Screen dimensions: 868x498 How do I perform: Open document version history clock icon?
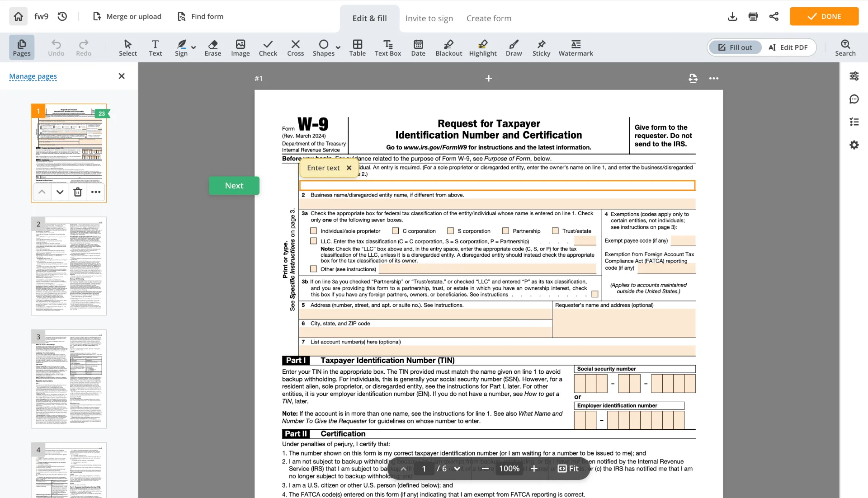point(62,16)
